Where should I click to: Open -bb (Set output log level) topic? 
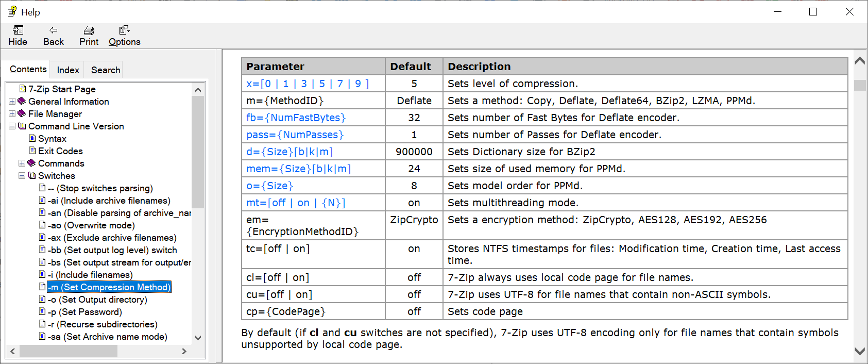point(112,250)
